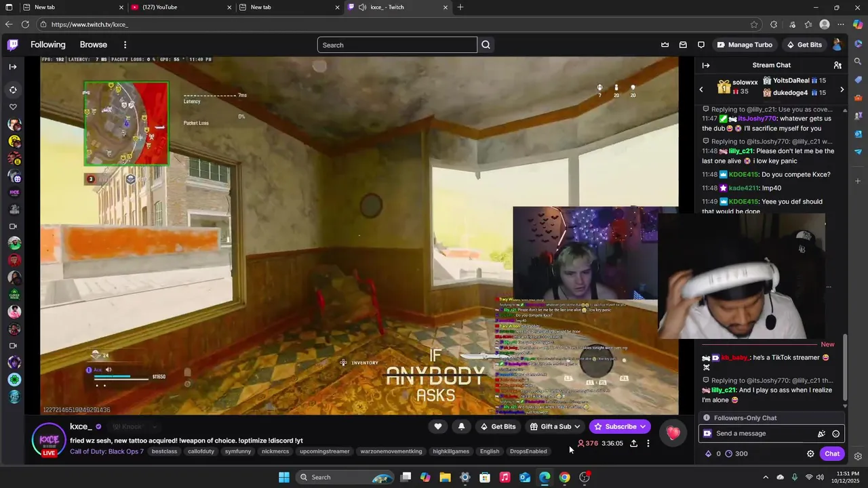Open chat settings gear
The image size is (868, 488).
pos(810,454)
